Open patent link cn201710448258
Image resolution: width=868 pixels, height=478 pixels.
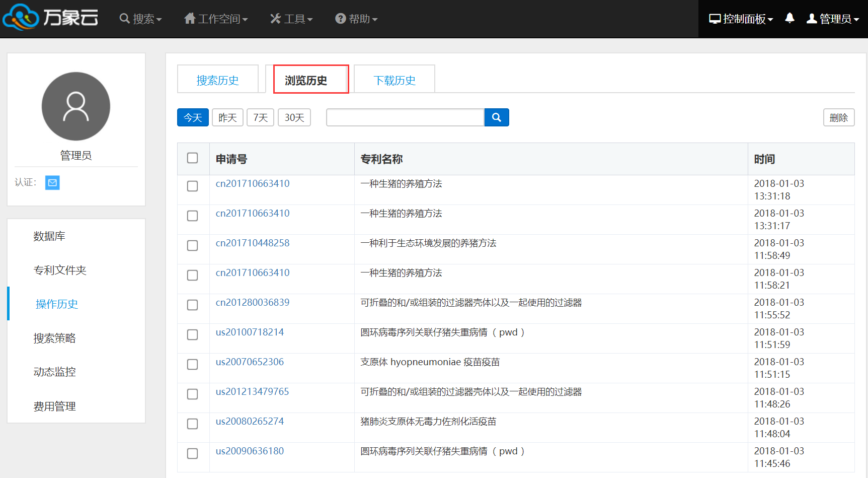coord(253,243)
